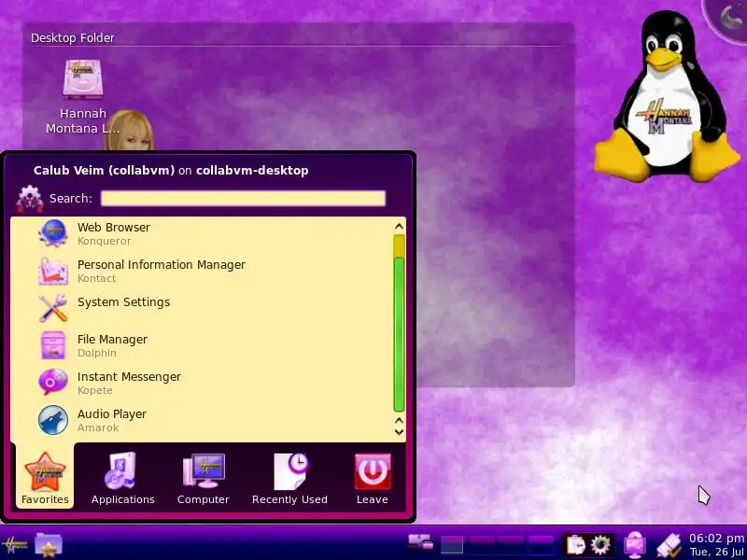Image resolution: width=747 pixels, height=560 pixels.
Task: Click the search field in launcher menu
Action: pos(243,199)
